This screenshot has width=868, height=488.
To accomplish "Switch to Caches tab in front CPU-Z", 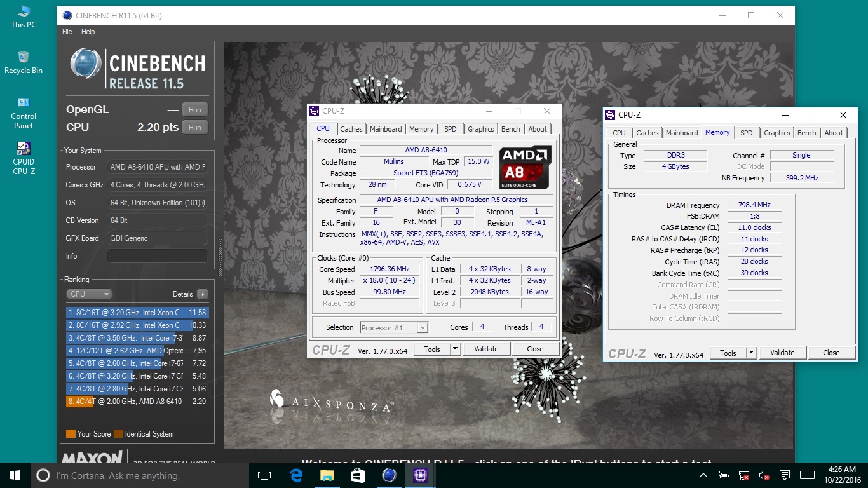I will tap(351, 129).
